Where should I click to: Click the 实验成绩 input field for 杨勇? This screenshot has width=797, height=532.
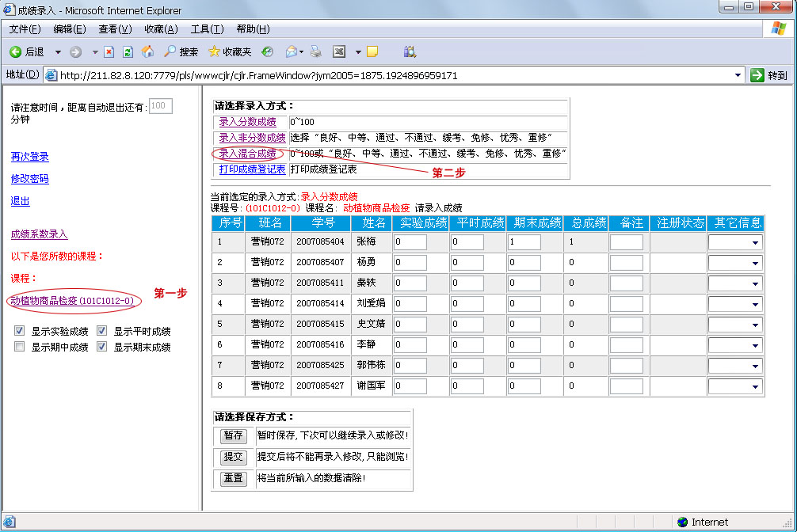tap(411, 262)
